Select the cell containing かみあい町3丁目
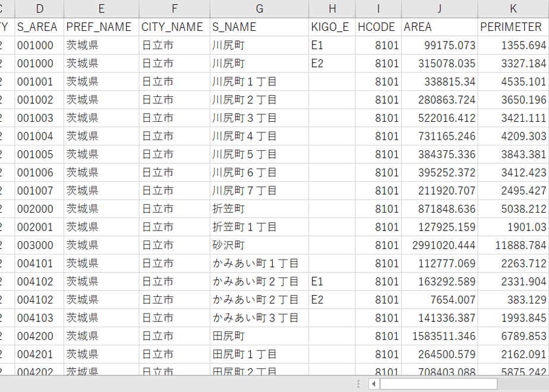Viewport: 549px width, 392px height. coord(260,318)
